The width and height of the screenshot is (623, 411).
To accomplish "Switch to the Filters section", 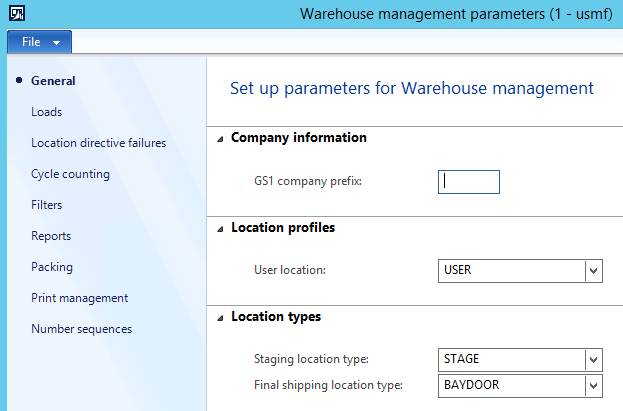I will [x=46, y=205].
